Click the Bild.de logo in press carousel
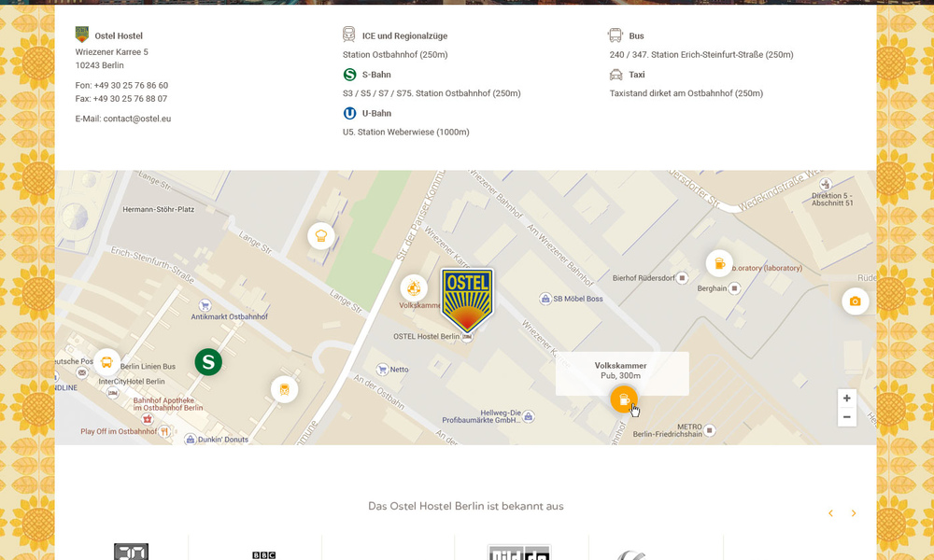This screenshot has height=560, width=934. [519, 553]
